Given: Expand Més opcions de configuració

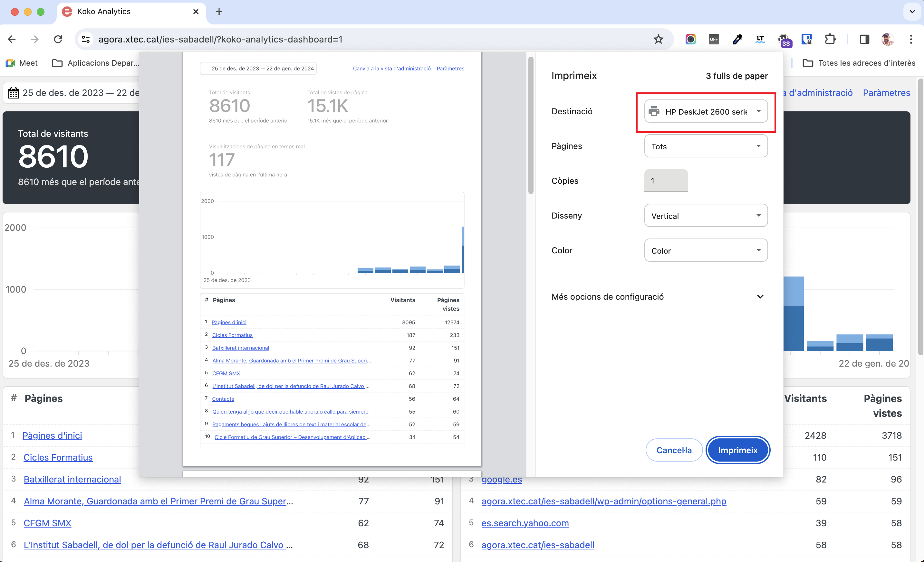Looking at the screenshot, I should point(657,297).
